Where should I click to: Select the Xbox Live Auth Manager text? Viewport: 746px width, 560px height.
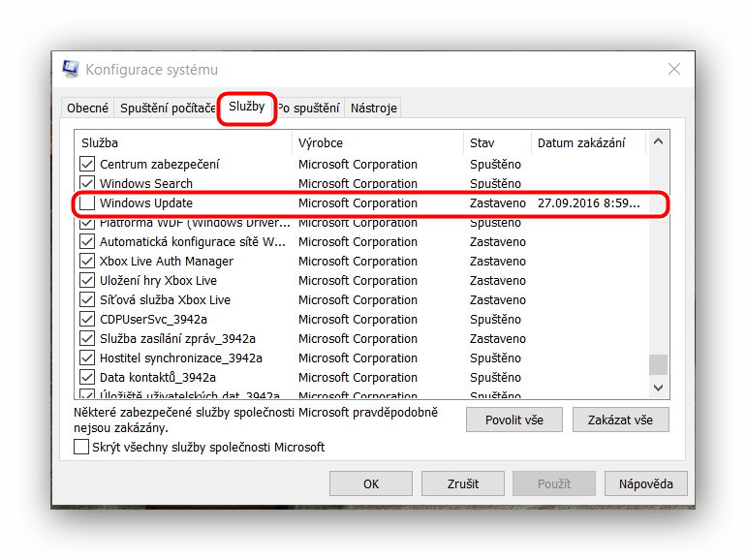click(167, 262)
